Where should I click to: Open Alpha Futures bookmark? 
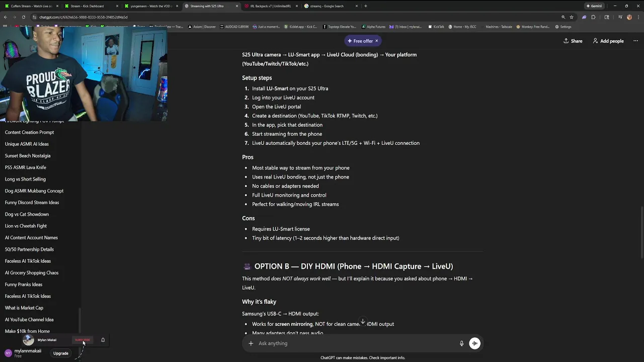tap(374, 27)
